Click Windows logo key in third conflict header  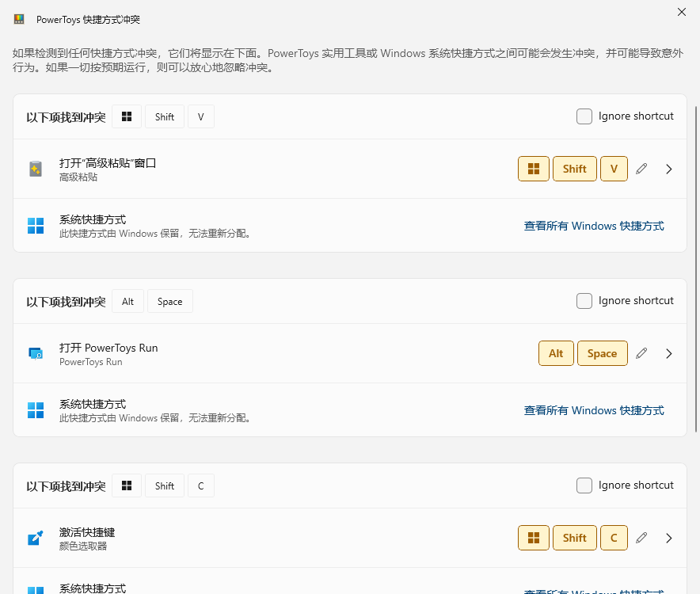(127, 485)
